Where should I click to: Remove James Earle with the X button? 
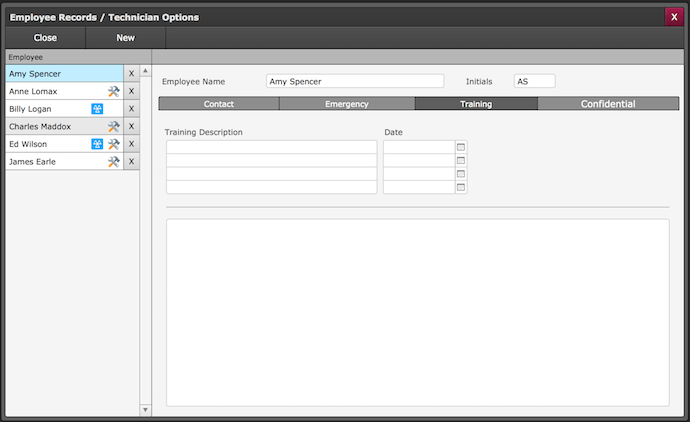(131, 162)
